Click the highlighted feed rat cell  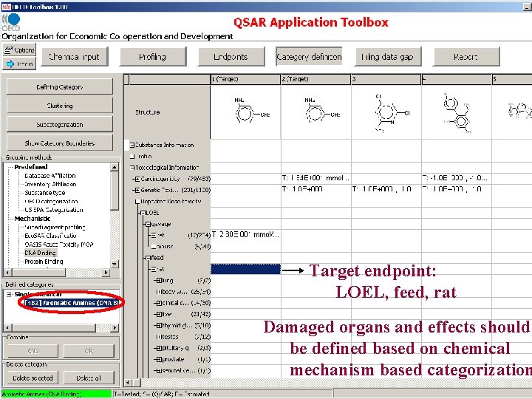[x=245, y=269]
